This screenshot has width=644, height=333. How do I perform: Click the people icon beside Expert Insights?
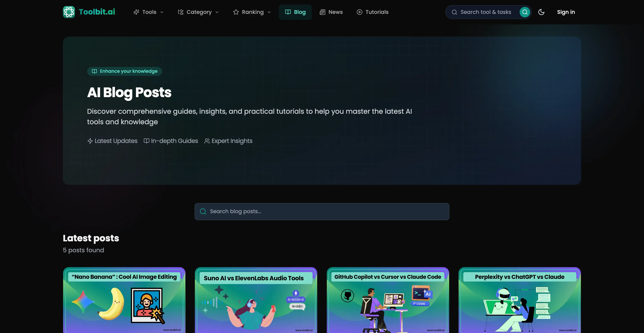[207, 141]
